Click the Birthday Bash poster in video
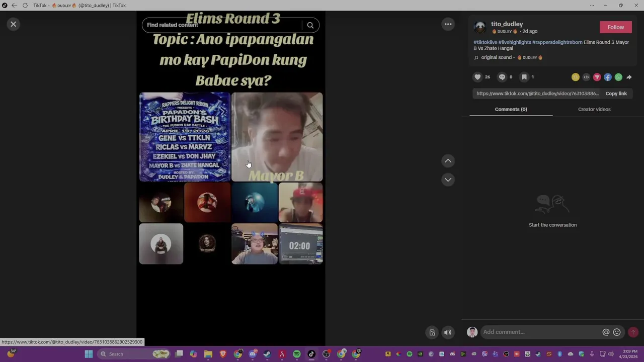The width and height of the screenshot is (644, 362). point(185,137)
